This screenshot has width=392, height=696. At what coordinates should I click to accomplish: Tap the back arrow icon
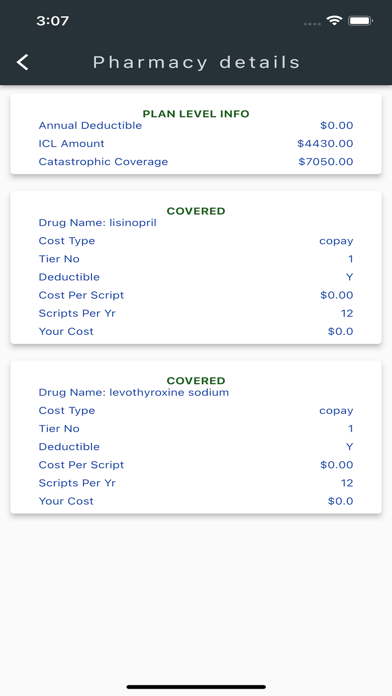(x=23, y=62)
